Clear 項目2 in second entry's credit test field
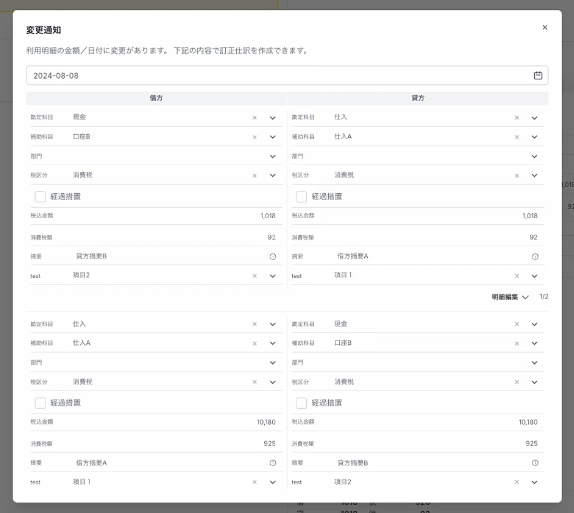This screenshot has width=574, height=513. coord(517,482)
